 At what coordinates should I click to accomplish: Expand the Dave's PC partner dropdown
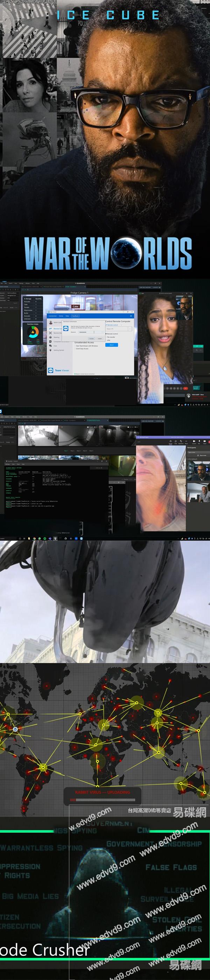click(x=130, y=329)
